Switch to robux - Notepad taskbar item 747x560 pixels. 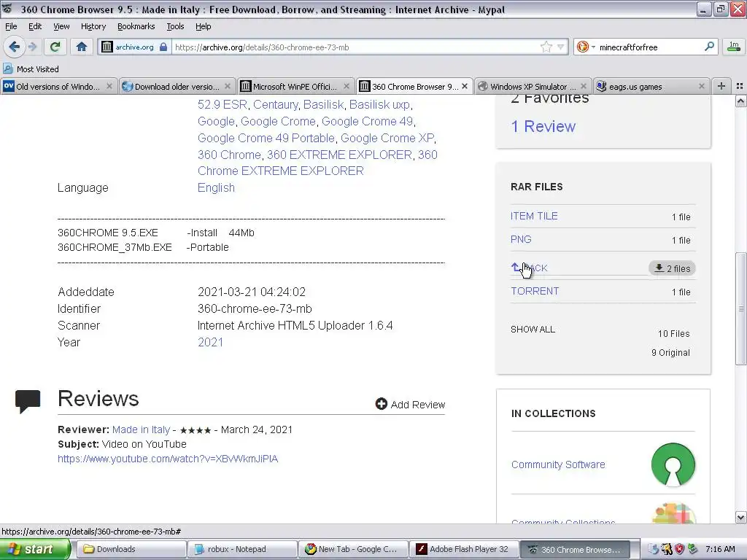click(x=241, y=549)
